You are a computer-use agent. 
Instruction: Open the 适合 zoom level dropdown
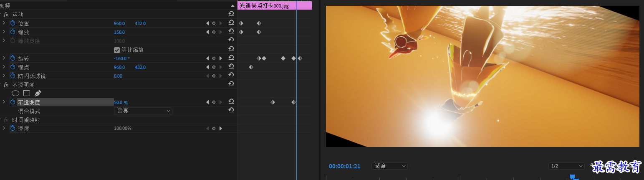click(x=389, y=166)
